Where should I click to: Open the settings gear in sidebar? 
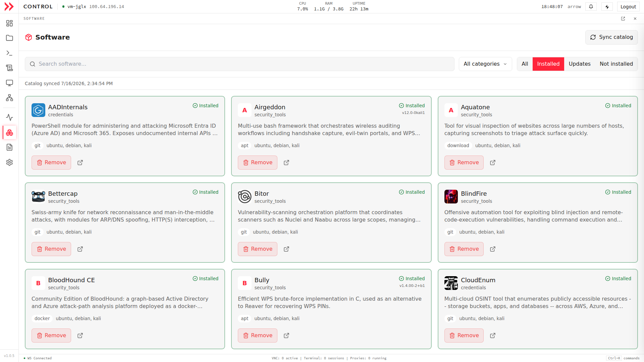(x=9, y=162)
